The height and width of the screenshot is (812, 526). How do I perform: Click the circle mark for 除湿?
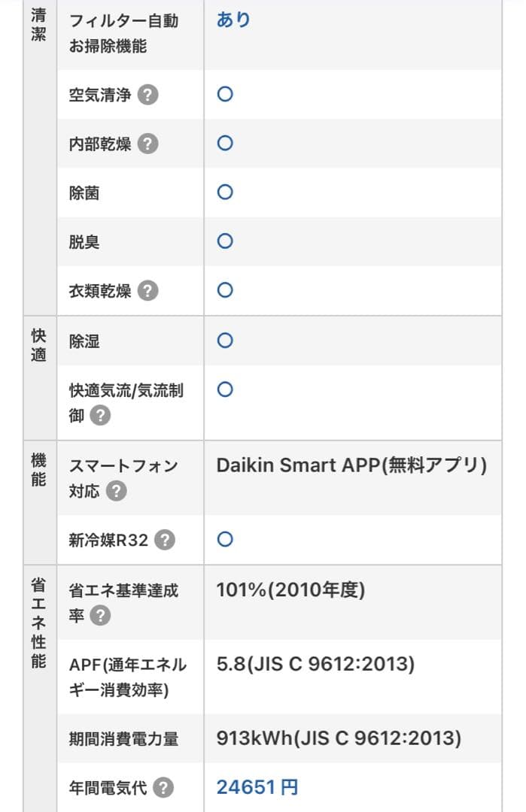point(224,341)
